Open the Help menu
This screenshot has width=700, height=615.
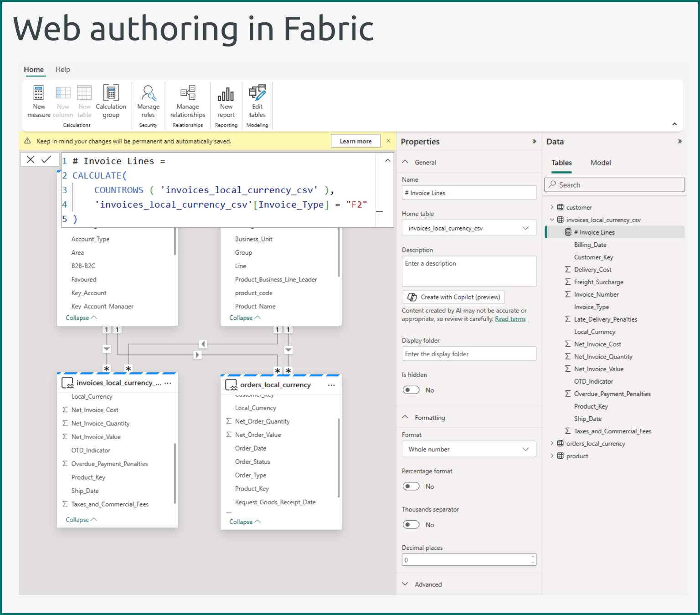62,69
